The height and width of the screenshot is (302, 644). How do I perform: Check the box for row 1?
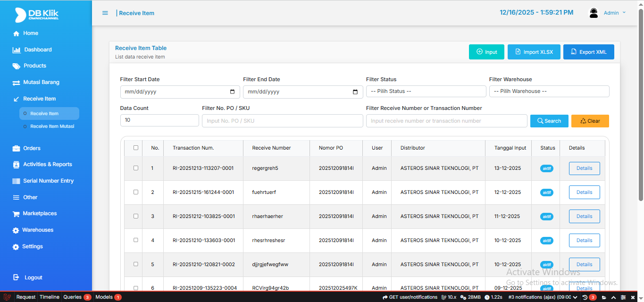[x=136, y=168]
